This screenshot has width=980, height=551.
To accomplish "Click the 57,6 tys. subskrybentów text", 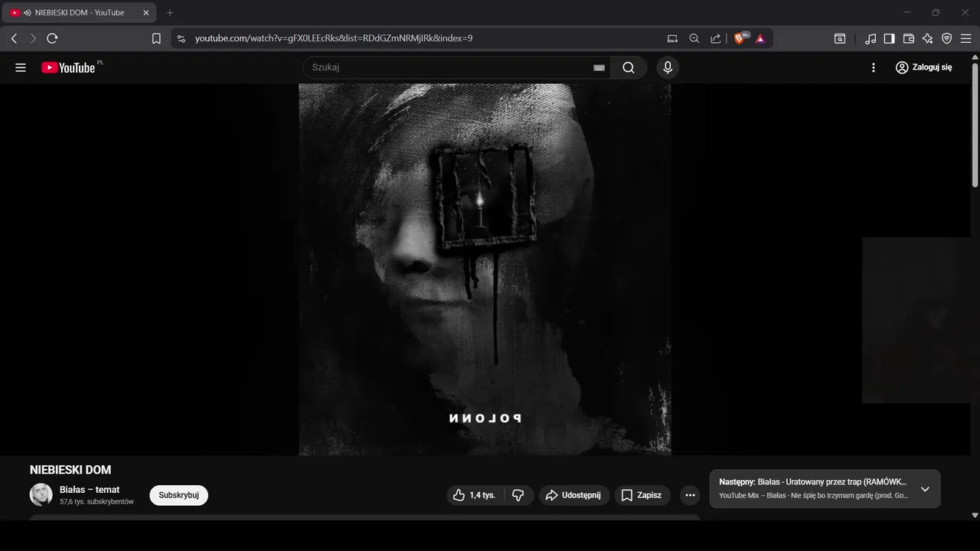I will click(x=96, y=502).
